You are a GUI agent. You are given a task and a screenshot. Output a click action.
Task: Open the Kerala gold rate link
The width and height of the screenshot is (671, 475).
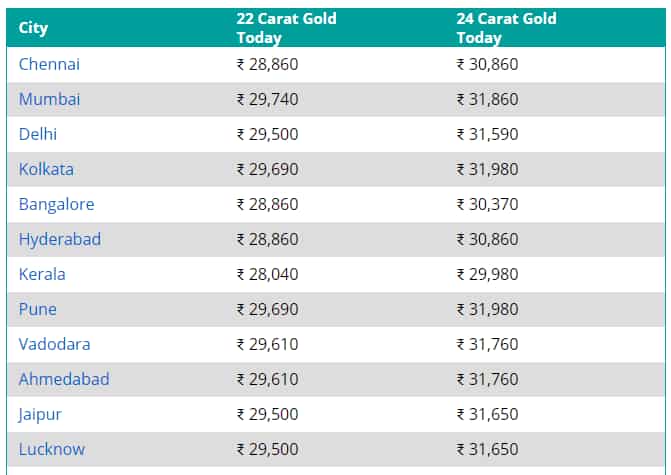42,274
